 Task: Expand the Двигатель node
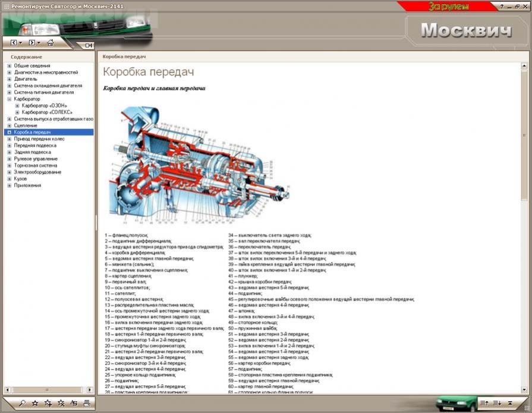click(x=10, y=79)
